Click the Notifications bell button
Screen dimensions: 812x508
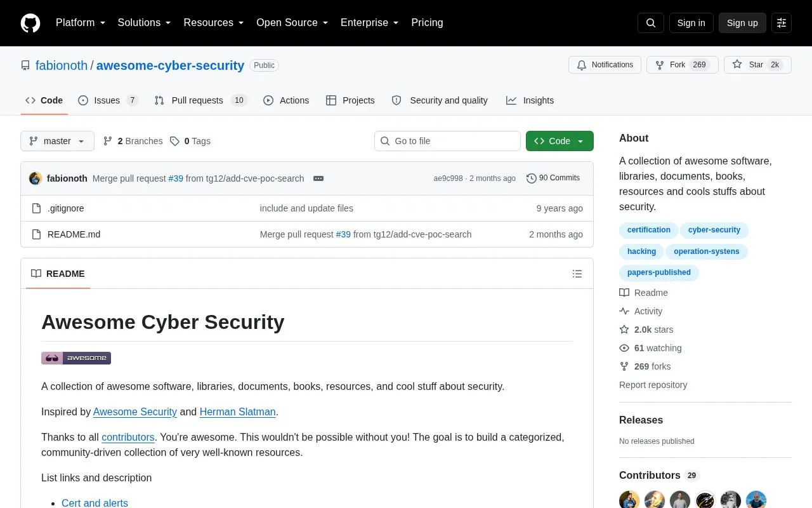pyautogui.click(x=605, y=65)
